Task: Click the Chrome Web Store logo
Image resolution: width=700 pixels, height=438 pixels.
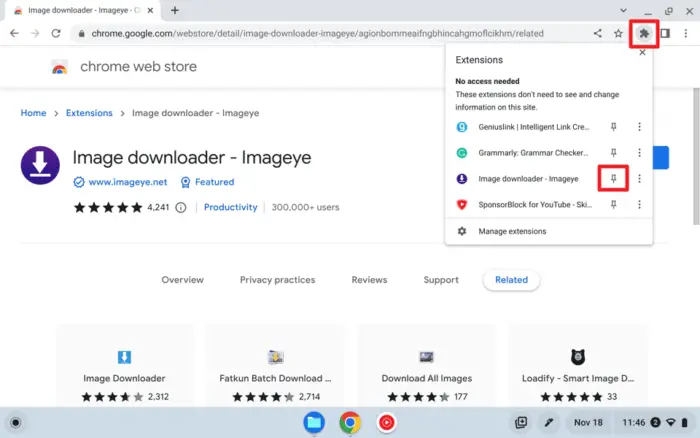Action: (x=60, y=67)
